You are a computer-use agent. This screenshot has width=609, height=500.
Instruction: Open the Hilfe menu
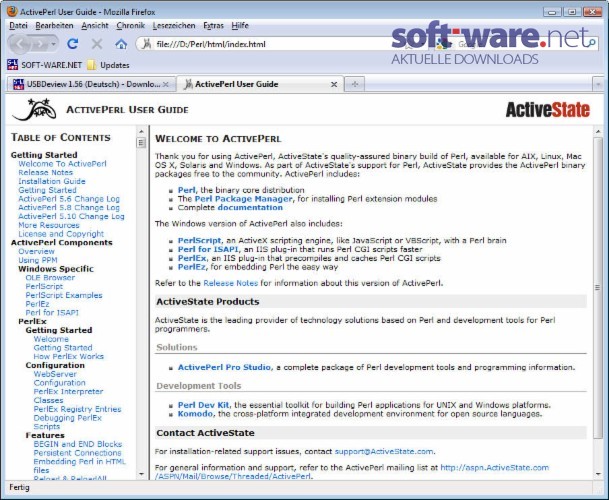pyautogui.click(x=240, y=26)
